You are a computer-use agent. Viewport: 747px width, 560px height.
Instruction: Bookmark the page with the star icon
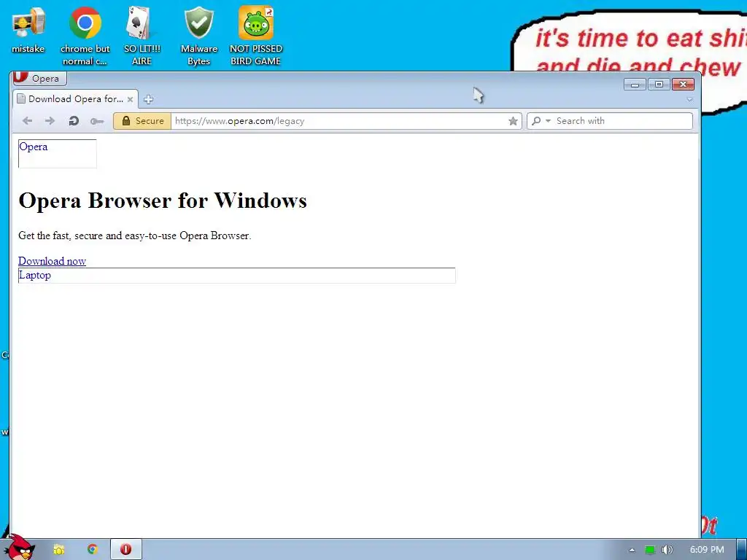(x=513, y=121)
